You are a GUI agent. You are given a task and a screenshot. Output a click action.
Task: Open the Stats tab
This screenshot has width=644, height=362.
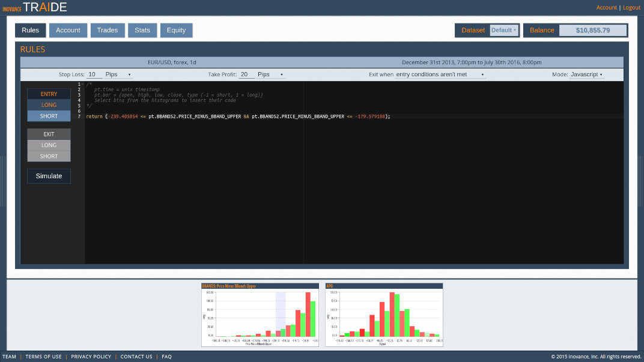(142, 30)
